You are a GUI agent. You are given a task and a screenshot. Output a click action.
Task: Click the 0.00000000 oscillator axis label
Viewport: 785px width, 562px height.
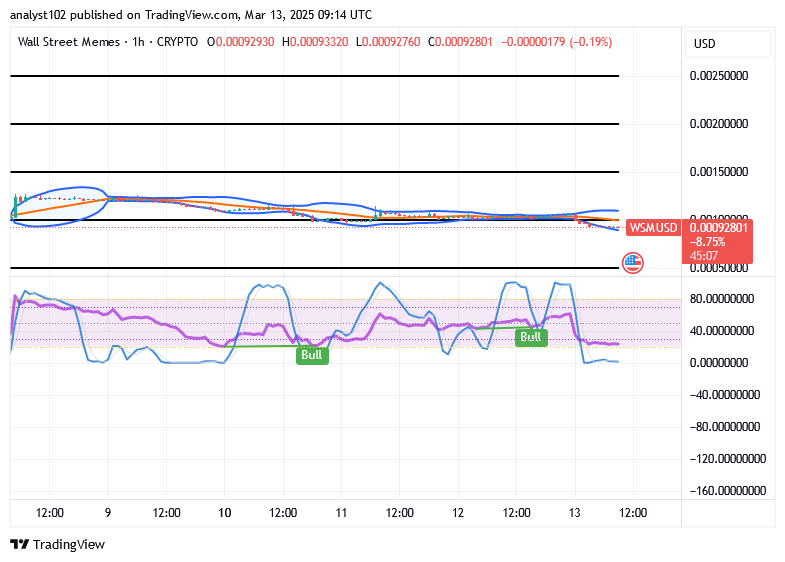pos(718,363)
